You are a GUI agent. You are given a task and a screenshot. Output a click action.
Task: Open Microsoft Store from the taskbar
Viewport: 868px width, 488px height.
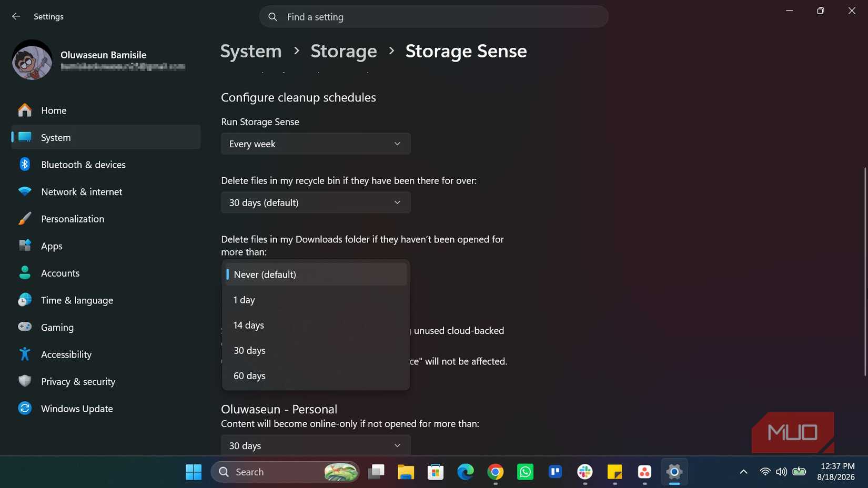pyautogui.click(x=436, y=472)
